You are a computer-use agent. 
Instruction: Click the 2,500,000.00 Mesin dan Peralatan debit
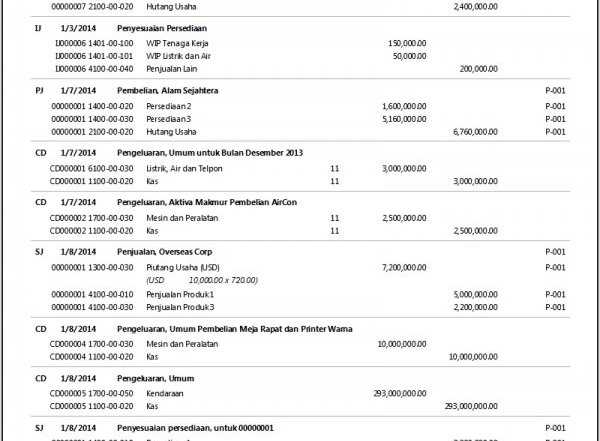click(404, 218)
